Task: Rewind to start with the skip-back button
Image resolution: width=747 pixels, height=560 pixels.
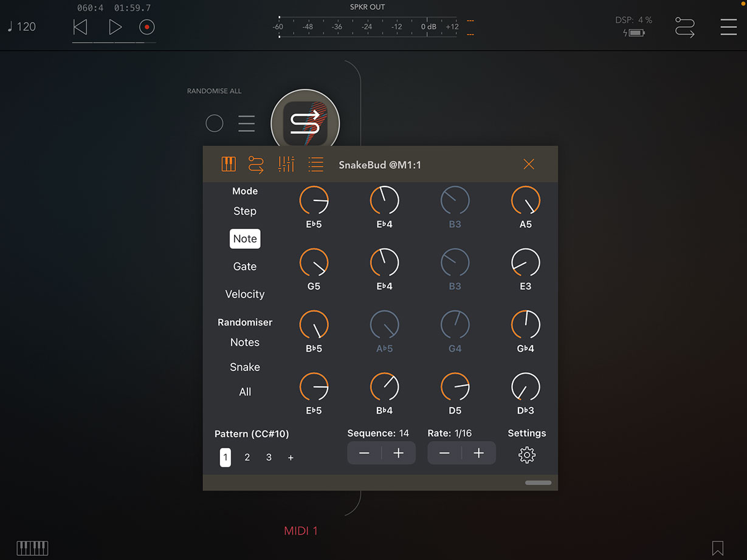Action: tap(80, 27)
